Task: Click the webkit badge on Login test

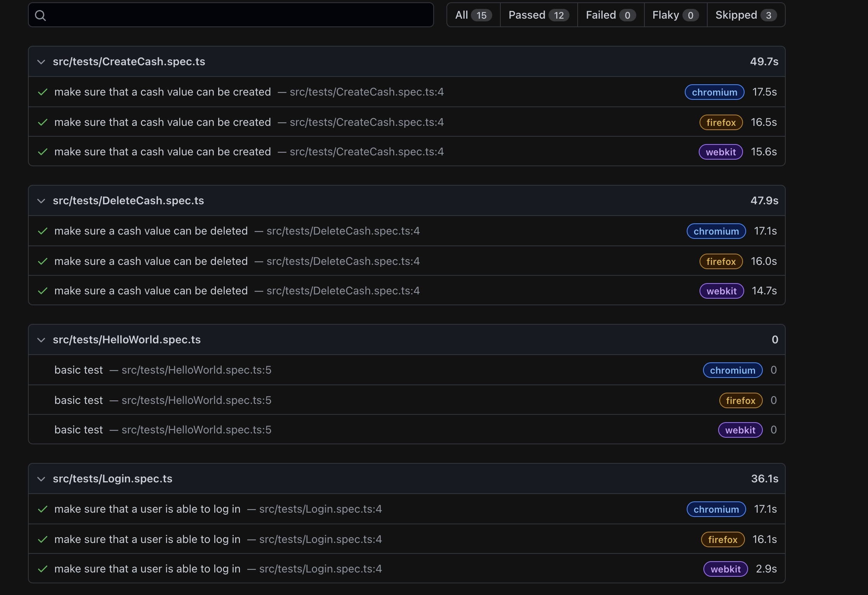Action: point(725,569)
